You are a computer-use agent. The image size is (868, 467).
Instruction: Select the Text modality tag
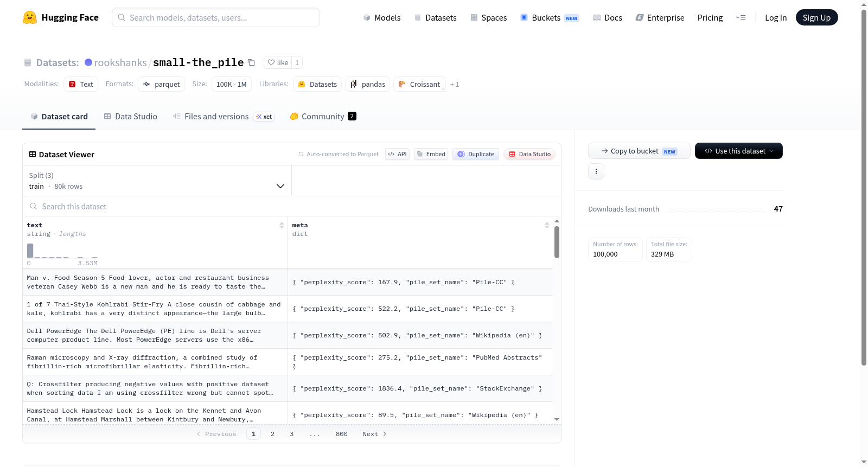click(81, 84)
